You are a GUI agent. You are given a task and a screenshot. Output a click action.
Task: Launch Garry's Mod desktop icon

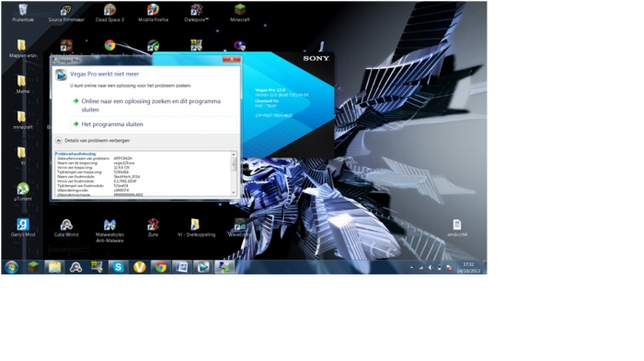23,227
